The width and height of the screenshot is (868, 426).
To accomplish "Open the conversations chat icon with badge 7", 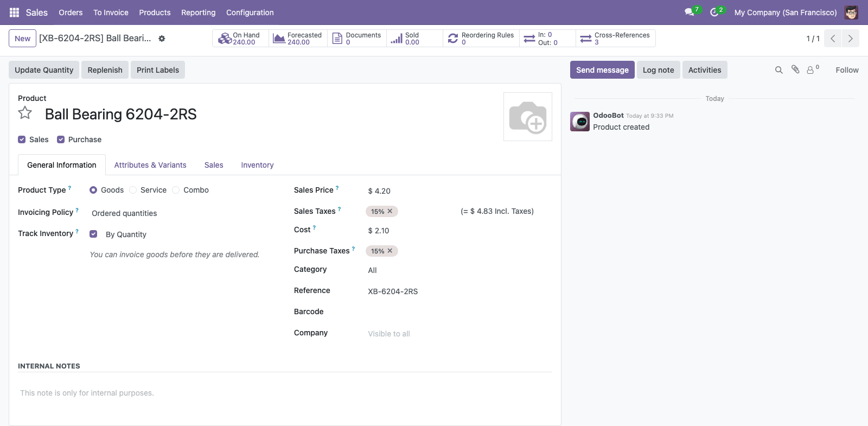I will click(x=690, y=12).
